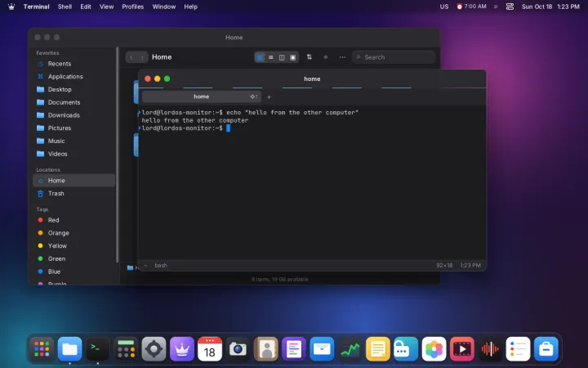The height and width of the screenshot is (368, 588).
Task: Open the three-dots more menu in Home toolbar
Action: [342, 57]
